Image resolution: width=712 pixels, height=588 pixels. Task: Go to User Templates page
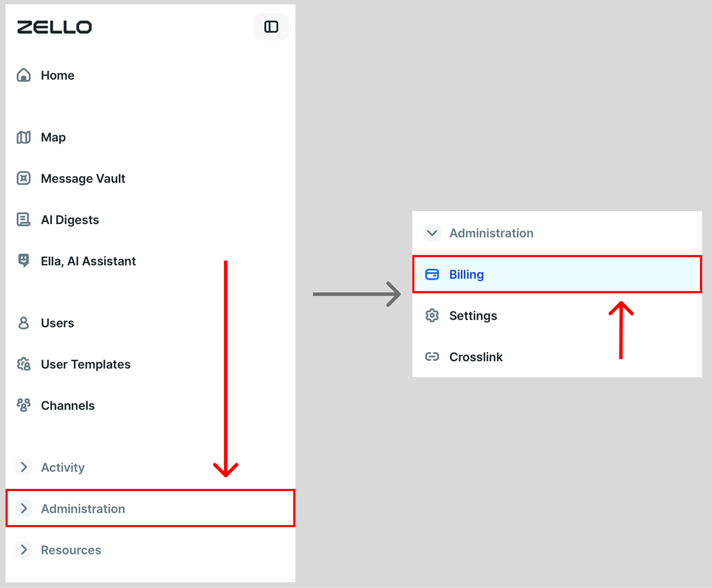[86, 364]
